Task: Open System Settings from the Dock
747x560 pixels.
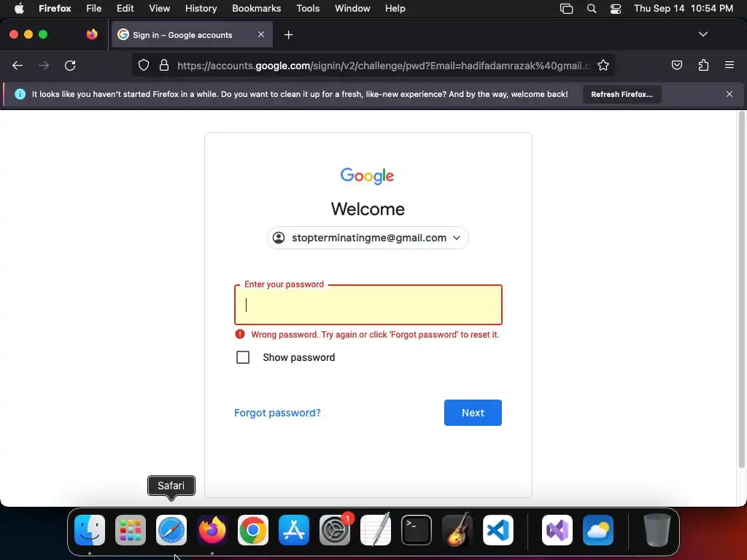Action: pos(335,529)
